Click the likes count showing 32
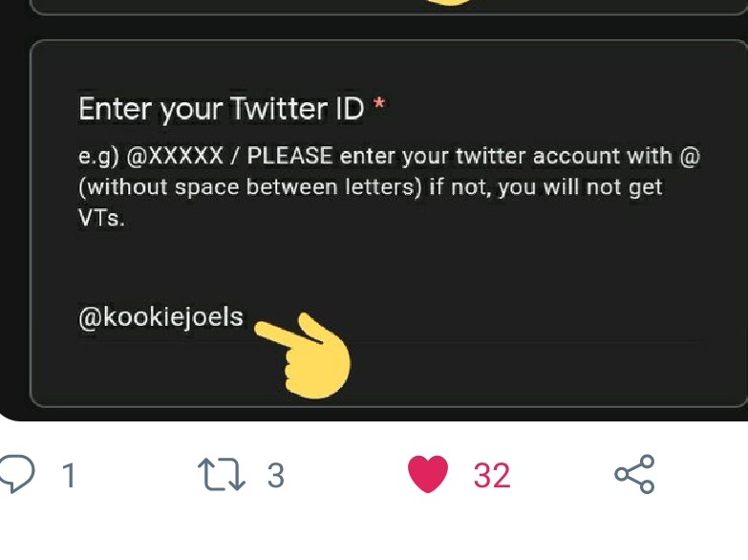This screenshot has height=560, width=748. coord(492,475)
